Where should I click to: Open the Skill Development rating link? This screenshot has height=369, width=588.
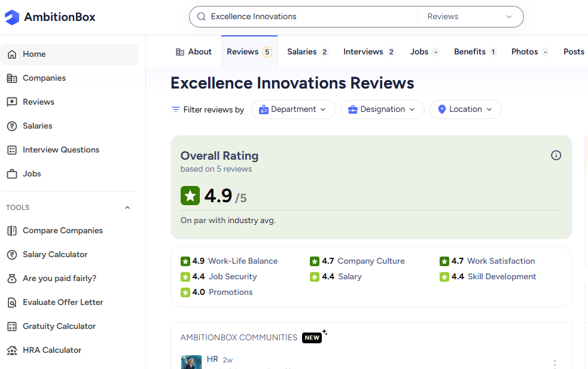[x=502, y=277]
